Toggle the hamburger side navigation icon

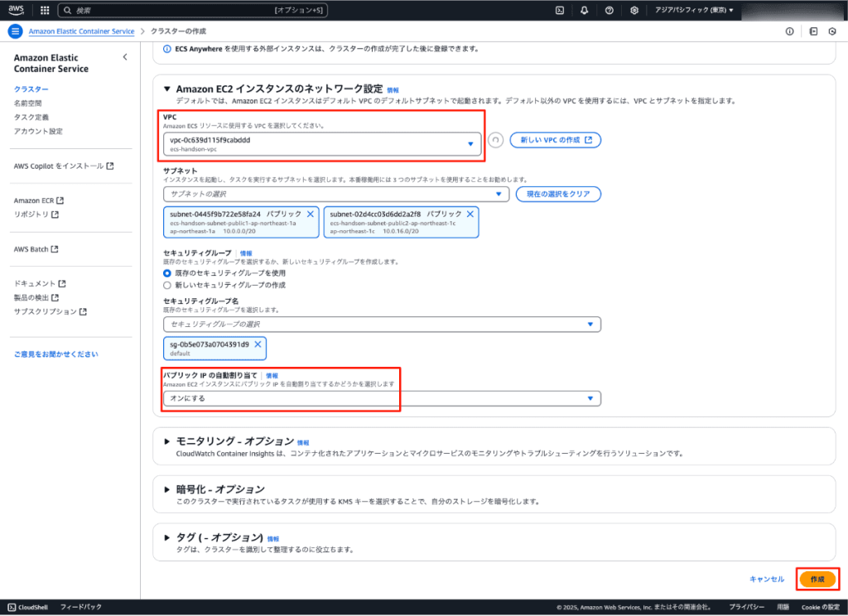tap(15, 31)
